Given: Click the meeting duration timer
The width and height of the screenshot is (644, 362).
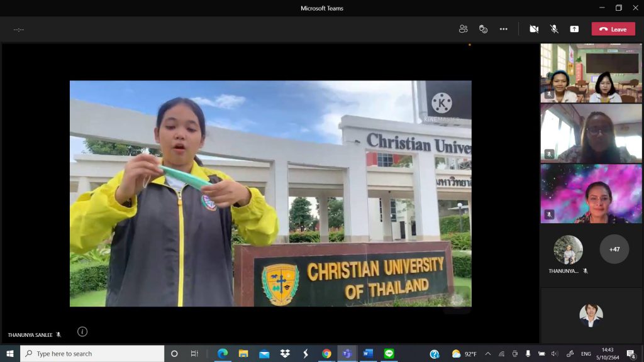Looking at the screenshot, I should pyautogui.click(x=19, y=30).
